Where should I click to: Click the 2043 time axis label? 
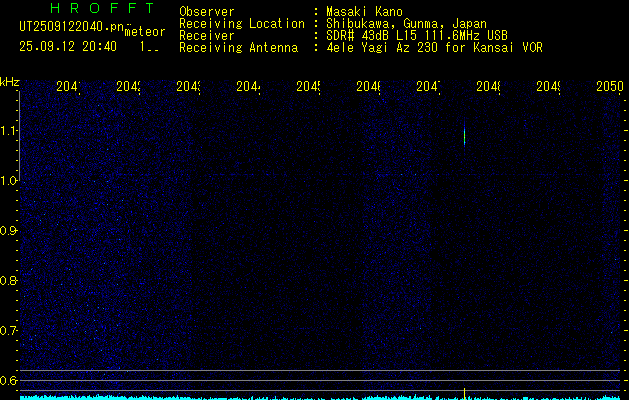coord(189,86)
